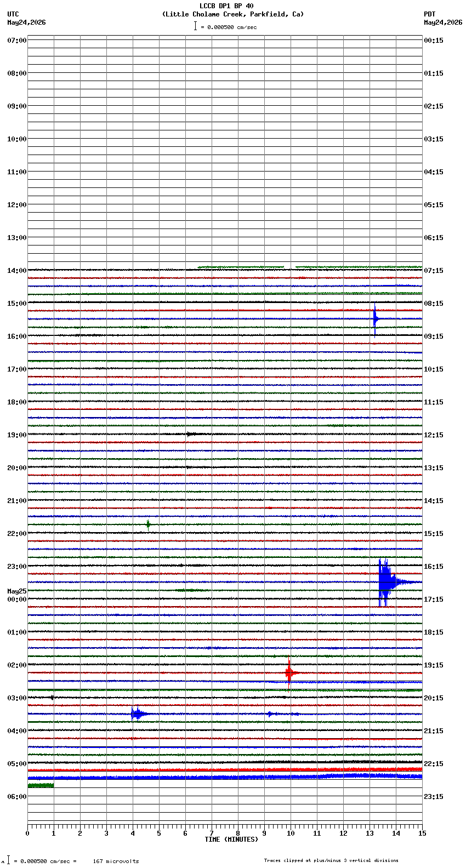Viewport: 466px width, 868px height.
Task: Click the 00:15 PDT time label
Action: (434, 41)
